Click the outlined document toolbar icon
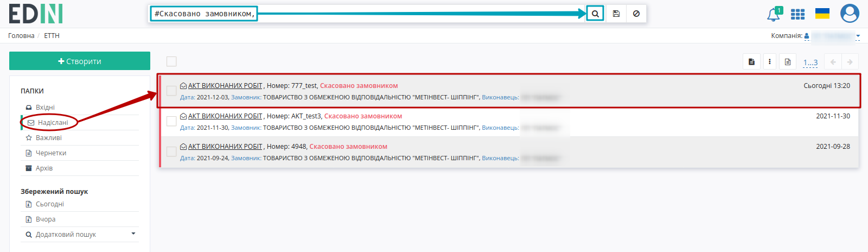Screen dimensions: 868x252 [788, 62]
